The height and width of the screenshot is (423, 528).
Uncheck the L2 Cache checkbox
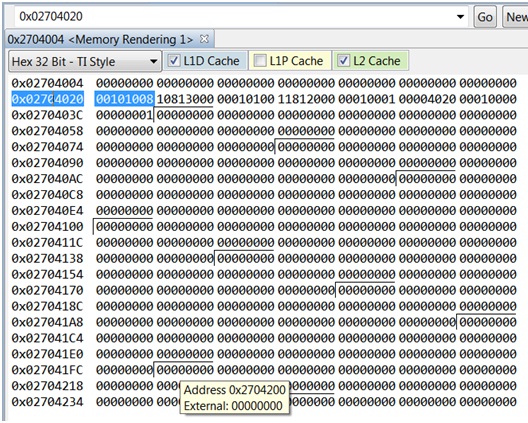pyautogui.click(x=343, y=61)
